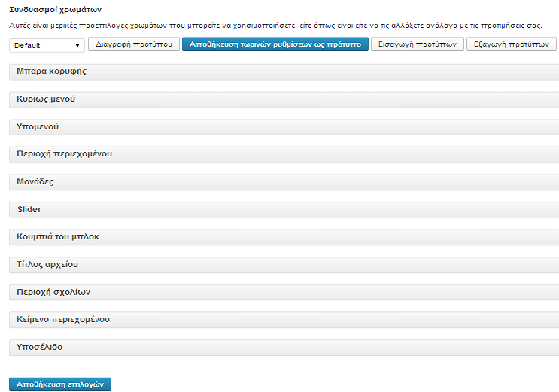This screenshot has height=392, width=559.
Task: Expand the Υπομενού section
Action: pos(284,127)
